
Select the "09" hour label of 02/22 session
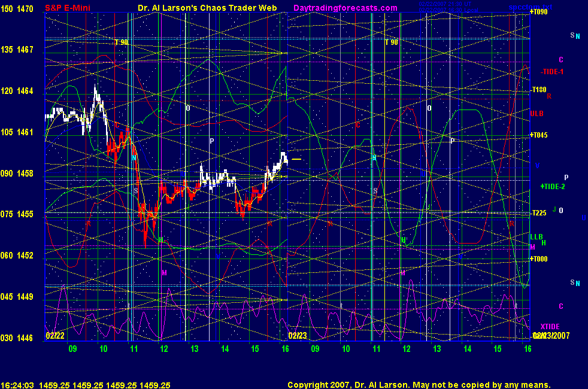(x=72, y=348)
